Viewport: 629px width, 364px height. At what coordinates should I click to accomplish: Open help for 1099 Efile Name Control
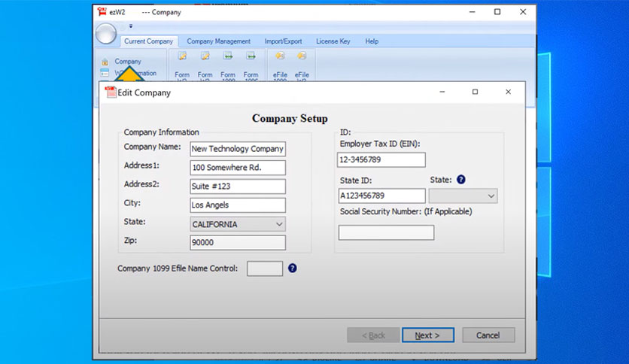[x=293, y=268]
